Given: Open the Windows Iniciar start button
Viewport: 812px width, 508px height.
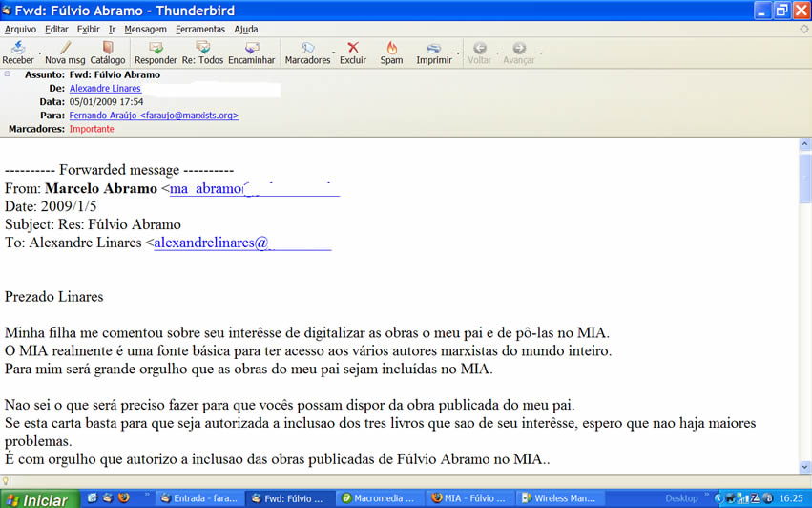Looking at the screenshot, I should [x=36, y=498].
